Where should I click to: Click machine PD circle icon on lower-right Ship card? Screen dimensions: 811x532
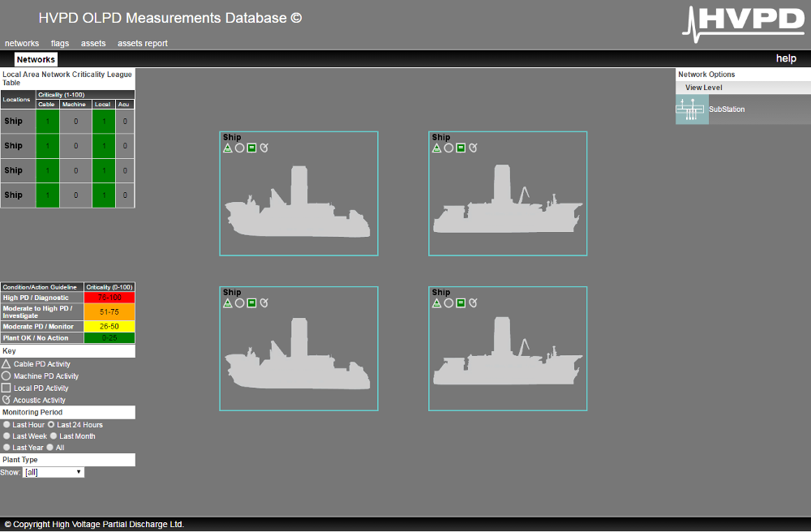point(448,303)
